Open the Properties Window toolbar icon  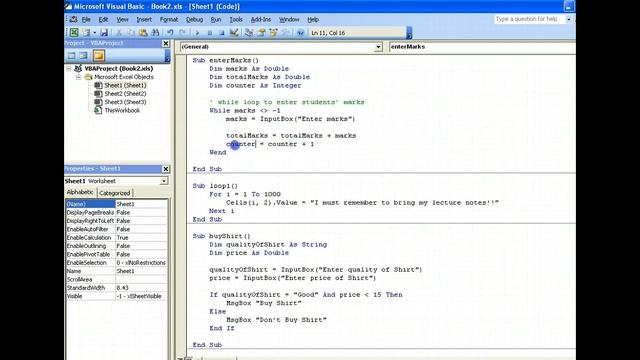point(261,33)
